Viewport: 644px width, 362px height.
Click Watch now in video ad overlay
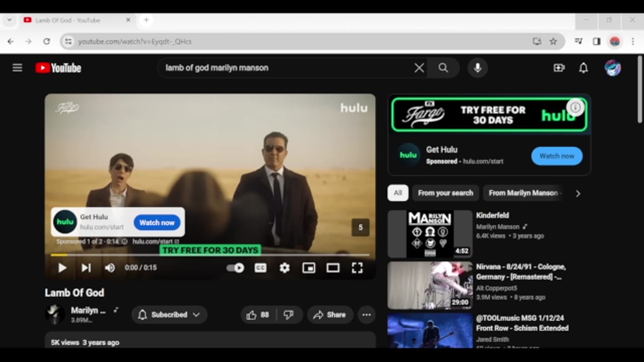tap(156, 222)
